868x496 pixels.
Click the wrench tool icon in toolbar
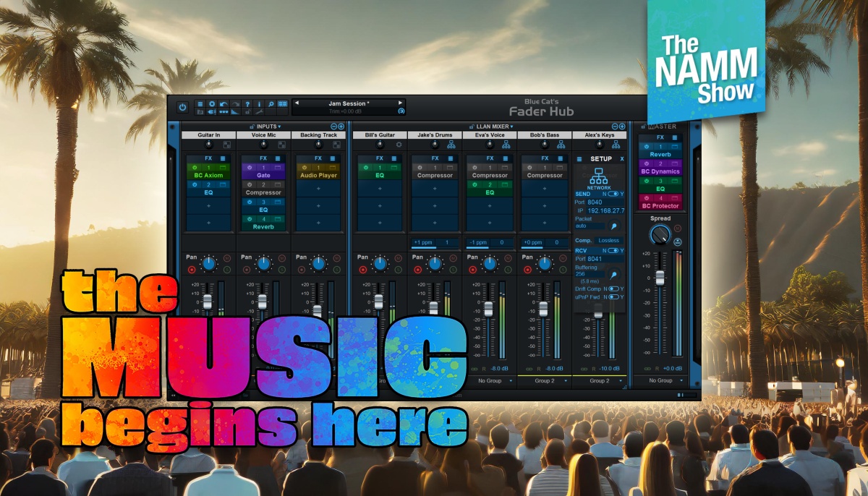(x=259, y=112)
